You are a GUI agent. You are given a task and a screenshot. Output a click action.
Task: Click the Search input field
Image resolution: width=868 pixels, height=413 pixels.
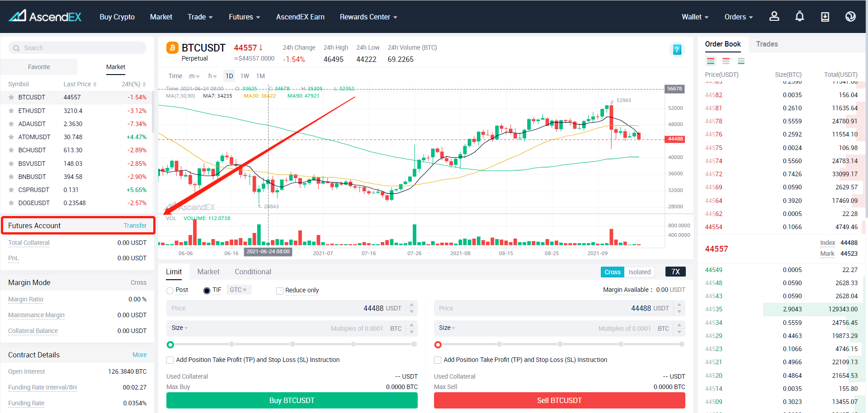point(81,48)
